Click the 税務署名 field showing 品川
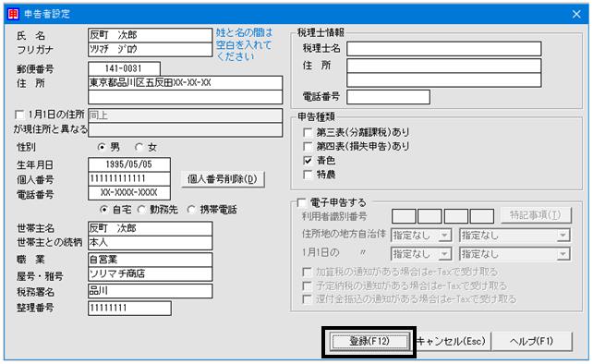Image resolution: width=593 pixels, height=364 pixels. [151, 291]
